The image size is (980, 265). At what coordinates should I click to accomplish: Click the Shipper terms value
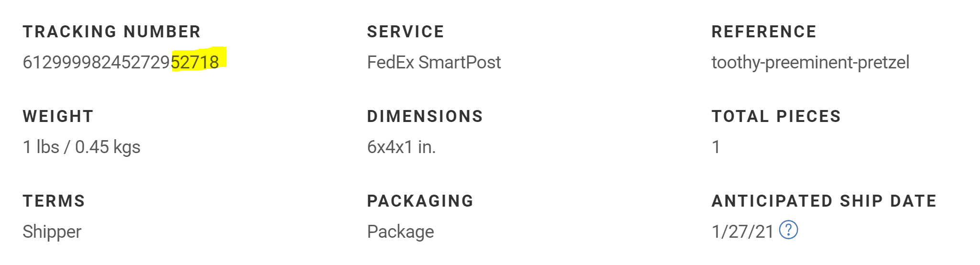tap(52, 232)
